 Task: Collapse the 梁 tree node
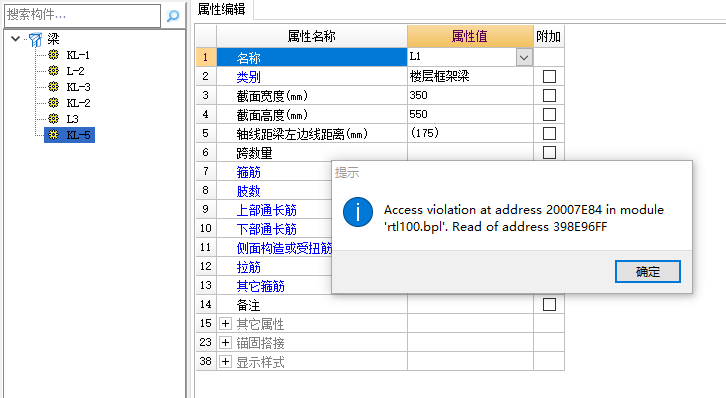click(x=15, y=39)
